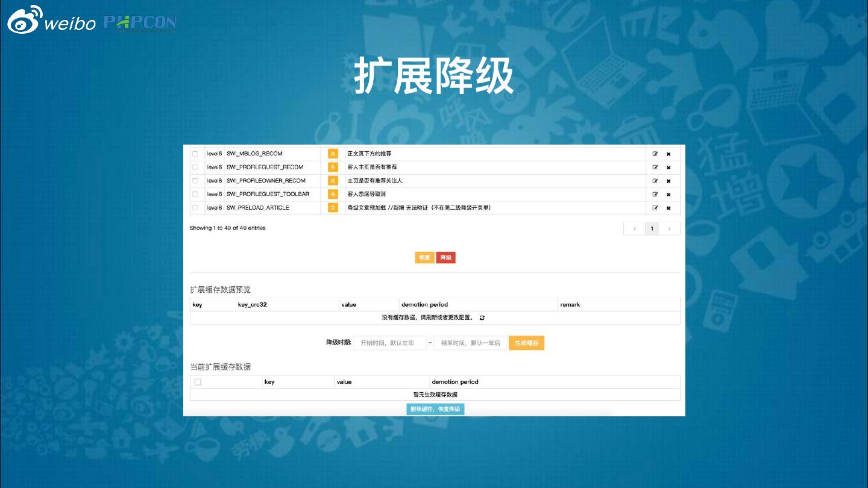This screenshot has height=488, width=868.
Task: Click the red 降级 button
Action: pos(446,257)
